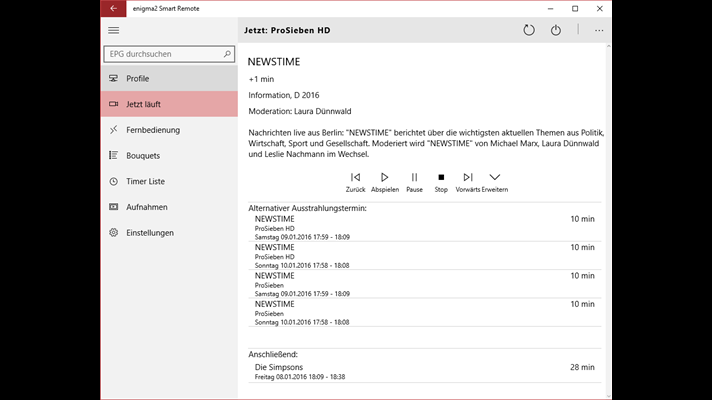Select NEWSTIME ProSieben Samstag 09.01.2016 entry
Screen dimensions: 712x400
(425, 284)
